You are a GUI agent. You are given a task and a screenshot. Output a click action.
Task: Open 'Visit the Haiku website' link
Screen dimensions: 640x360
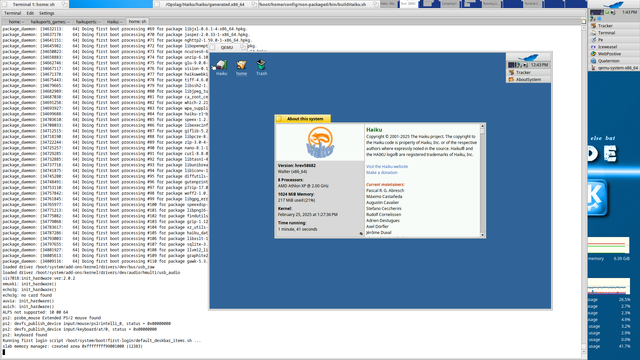(x=387, y=167)
